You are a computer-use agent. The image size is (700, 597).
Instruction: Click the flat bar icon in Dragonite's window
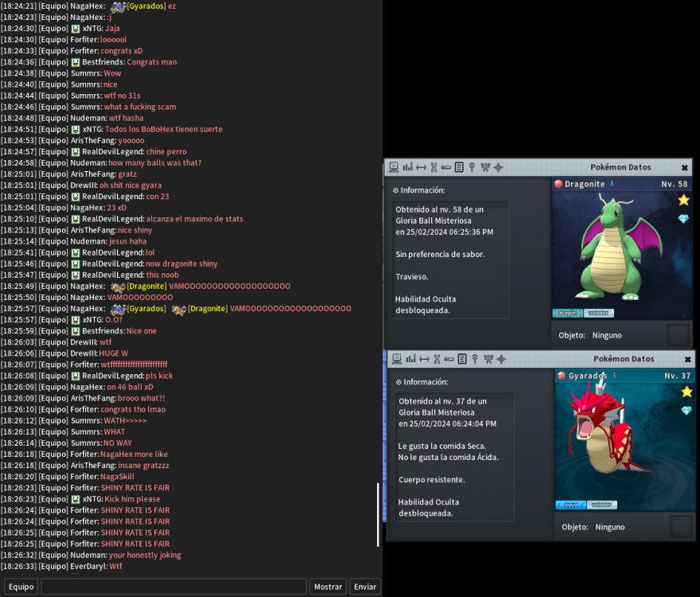(446, 168)
